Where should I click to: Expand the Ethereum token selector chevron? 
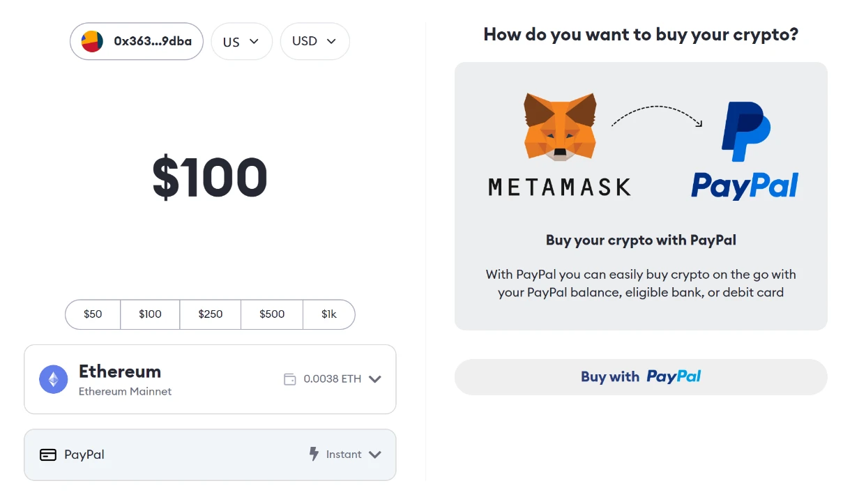click(375, 379)
